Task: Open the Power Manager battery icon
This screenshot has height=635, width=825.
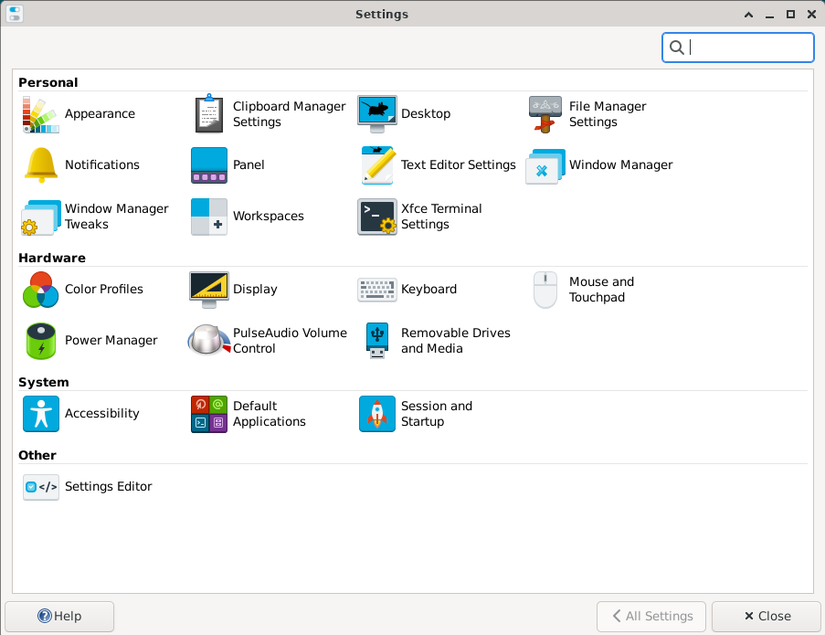Action: [41, 341]
